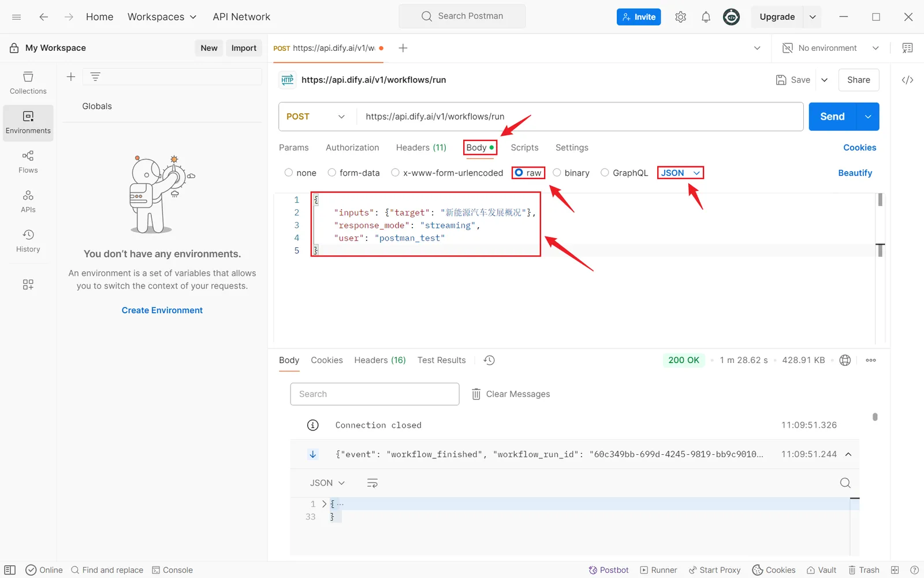Open the History sidebar panel

pyautogui.click(x=28, y=241)
